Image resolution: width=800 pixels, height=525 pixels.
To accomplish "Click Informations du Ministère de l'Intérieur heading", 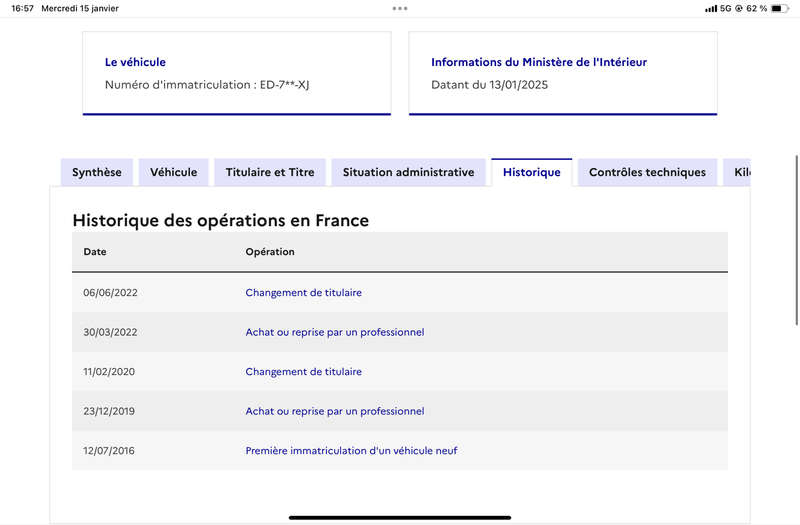I will 539,62.
